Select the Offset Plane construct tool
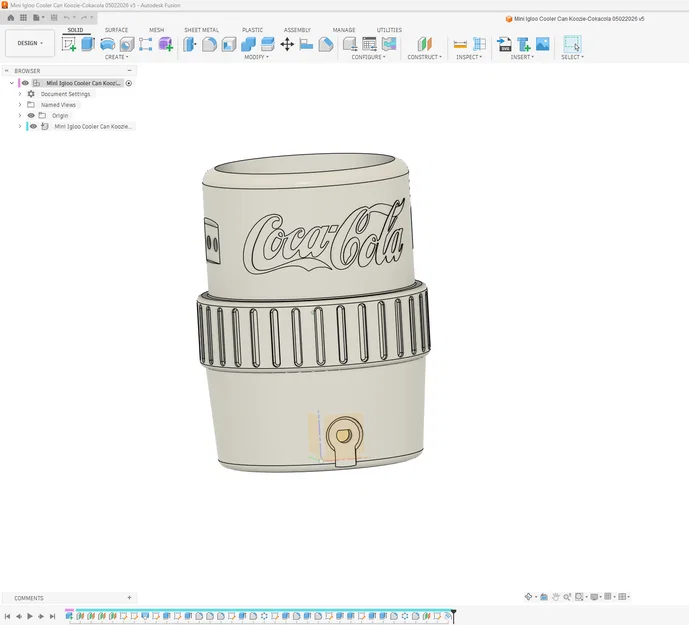689x625 pixels. (x=424, y=44)
